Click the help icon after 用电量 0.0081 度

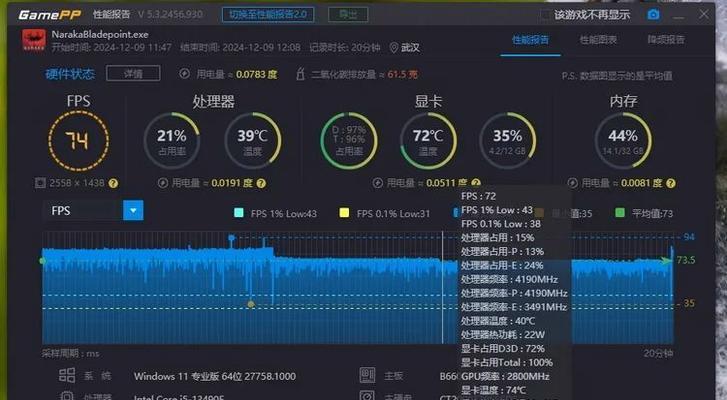click(670, 184)
